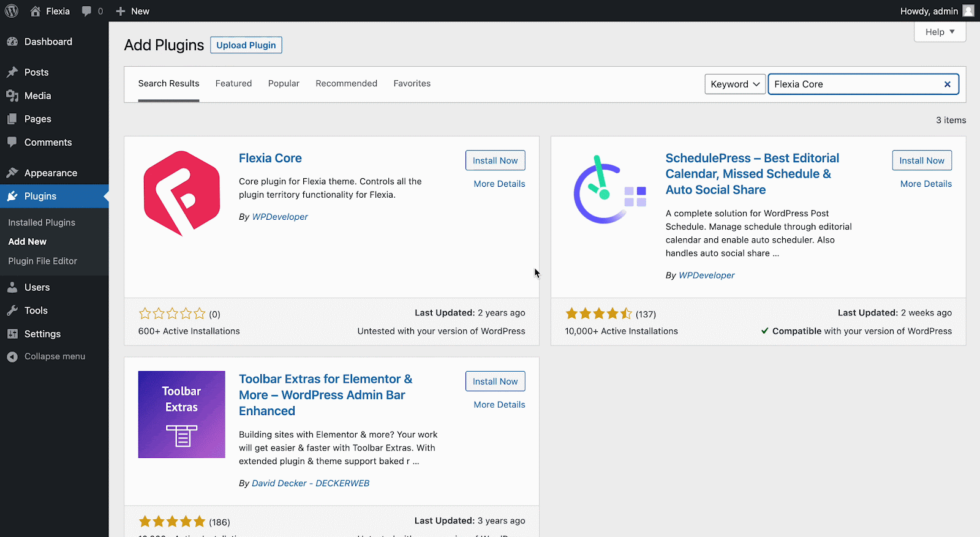The height and width of the screenshot is (537, 980).
Task: Install the SchedulePress plugin
Action: click(922, 160)
